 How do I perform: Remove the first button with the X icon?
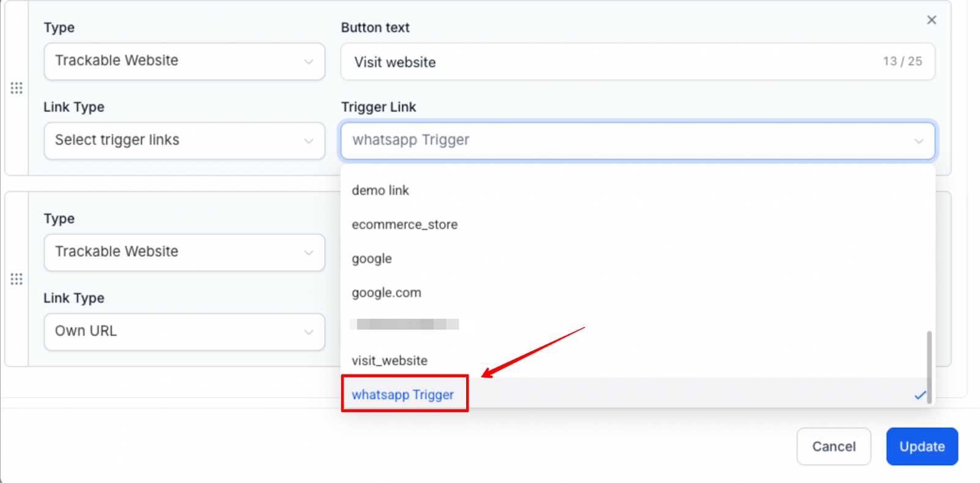(932, 20)
